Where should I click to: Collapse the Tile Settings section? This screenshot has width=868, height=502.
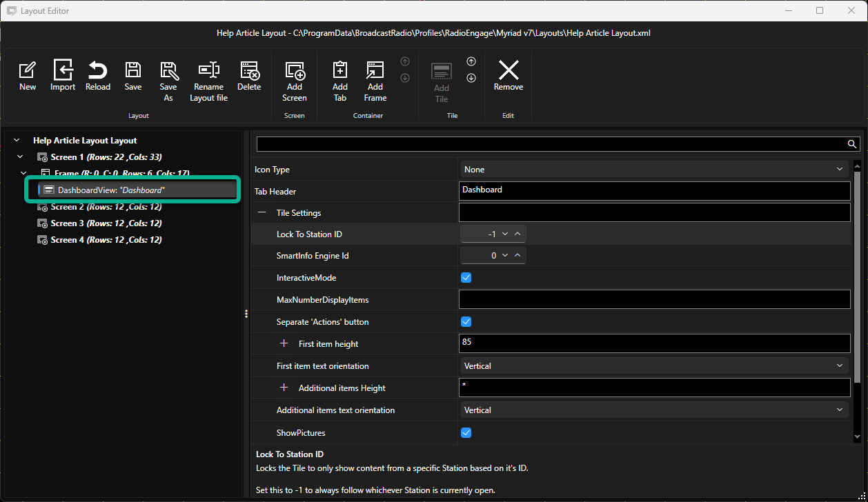coord(262,213)
